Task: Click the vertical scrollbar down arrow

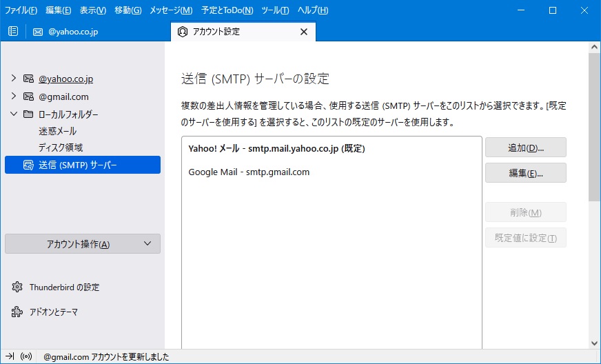Action: click(594, 342)
